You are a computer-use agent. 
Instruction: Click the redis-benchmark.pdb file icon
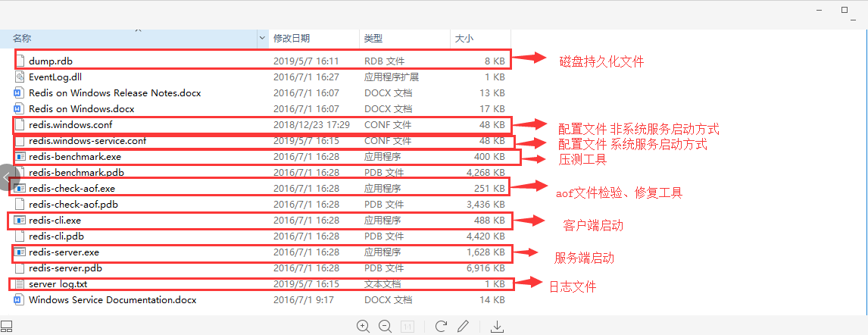pos(20,172)
